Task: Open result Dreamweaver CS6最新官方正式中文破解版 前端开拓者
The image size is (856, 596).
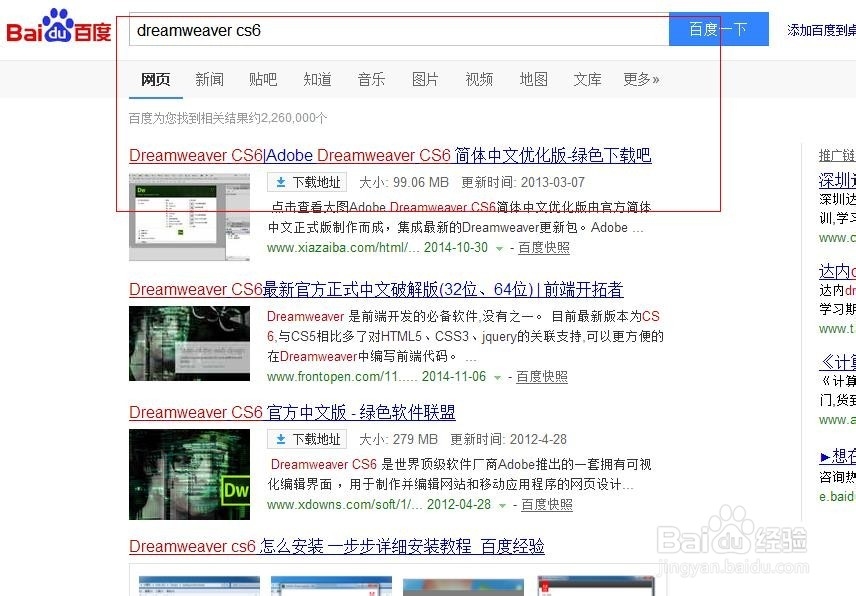Action: tap(376, 289)
